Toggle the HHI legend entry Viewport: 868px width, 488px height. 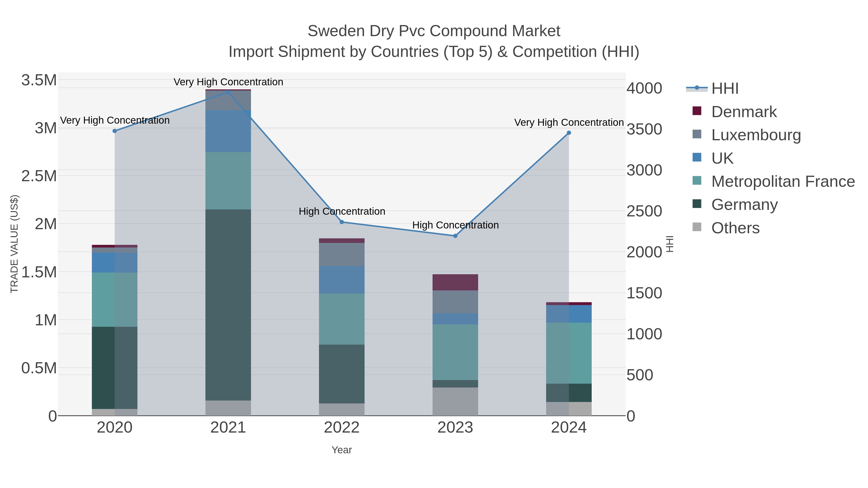coord(712,89)
